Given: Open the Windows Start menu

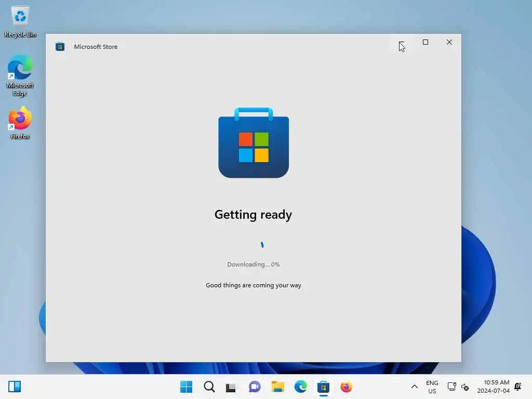Looking at the screenshot, I should [x=187, y=387].
